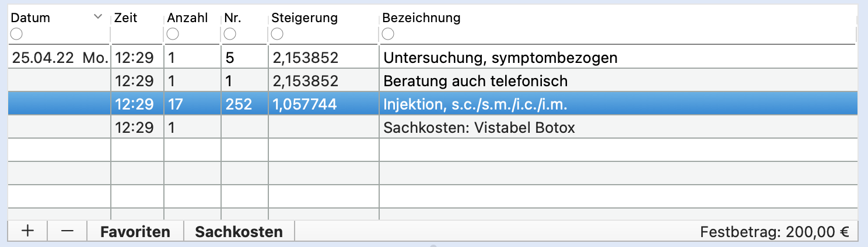Sort by the Zeit column header

[125, 17]
